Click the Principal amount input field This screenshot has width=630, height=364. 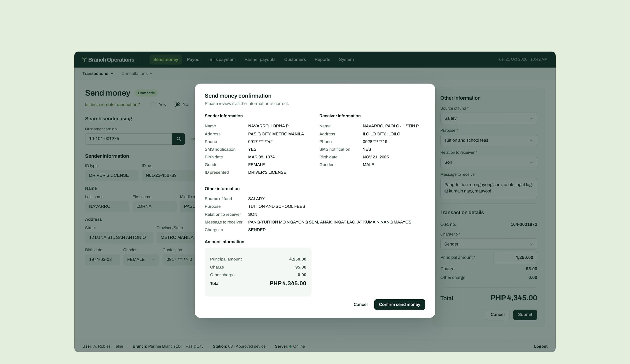point(515,257)
